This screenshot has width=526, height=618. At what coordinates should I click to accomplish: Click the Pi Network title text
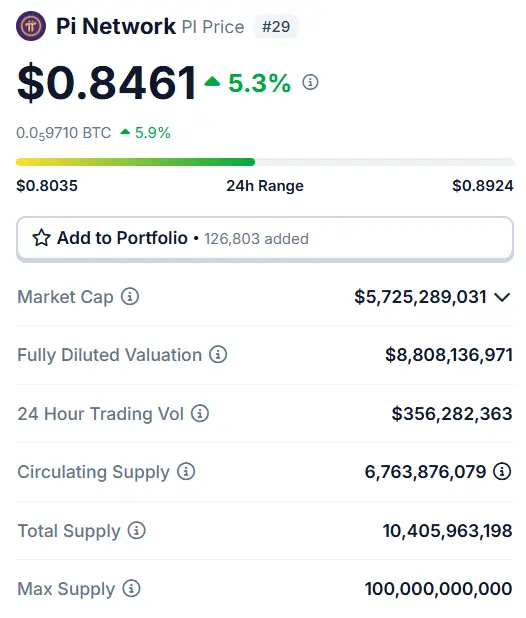(116, 26)
